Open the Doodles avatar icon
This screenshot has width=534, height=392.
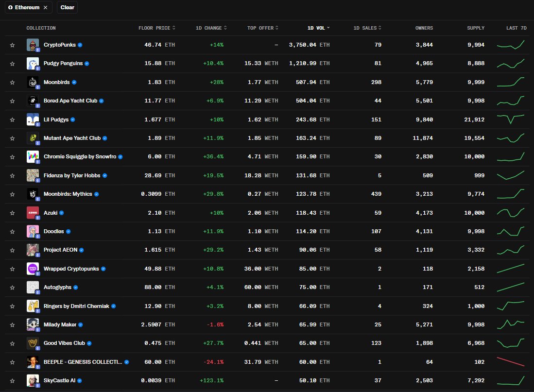click(33, 231)
